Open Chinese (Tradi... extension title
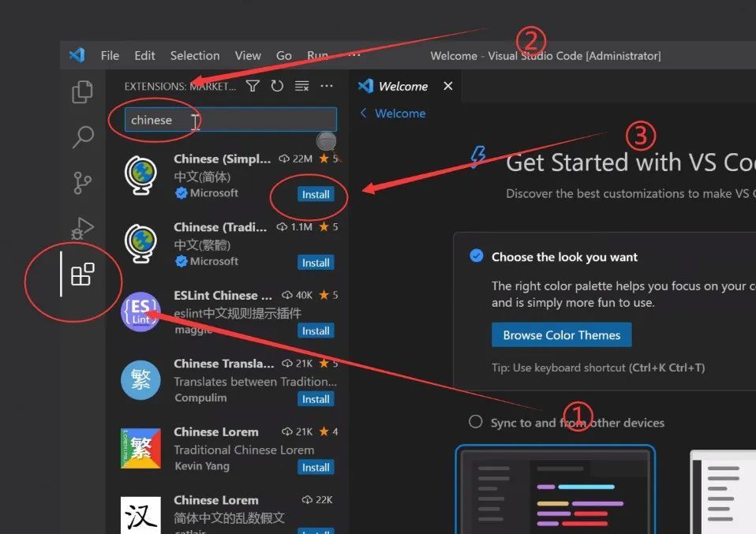The image size is (756, 534). [220, 227]
